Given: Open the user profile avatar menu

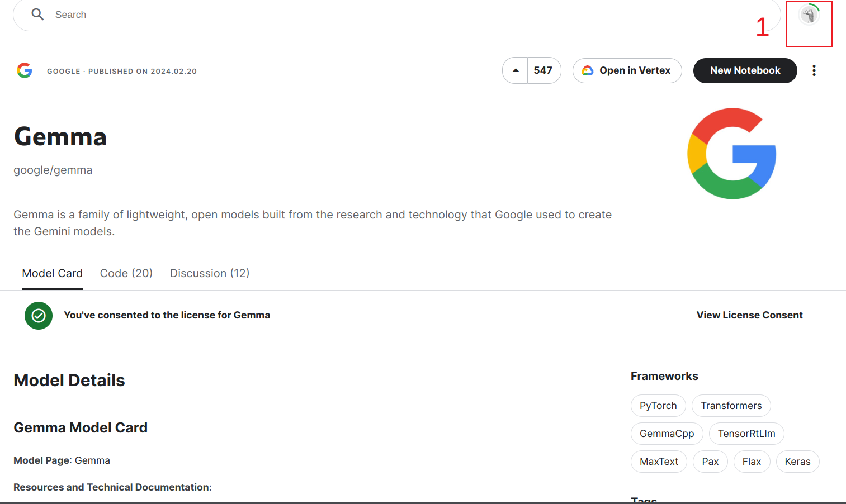Looking at the screenshot, I should 809,15.
